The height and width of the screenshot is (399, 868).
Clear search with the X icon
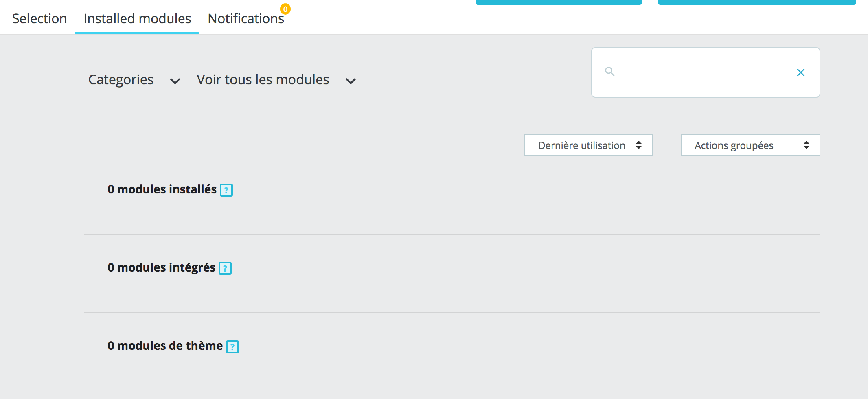coord(800,72)
